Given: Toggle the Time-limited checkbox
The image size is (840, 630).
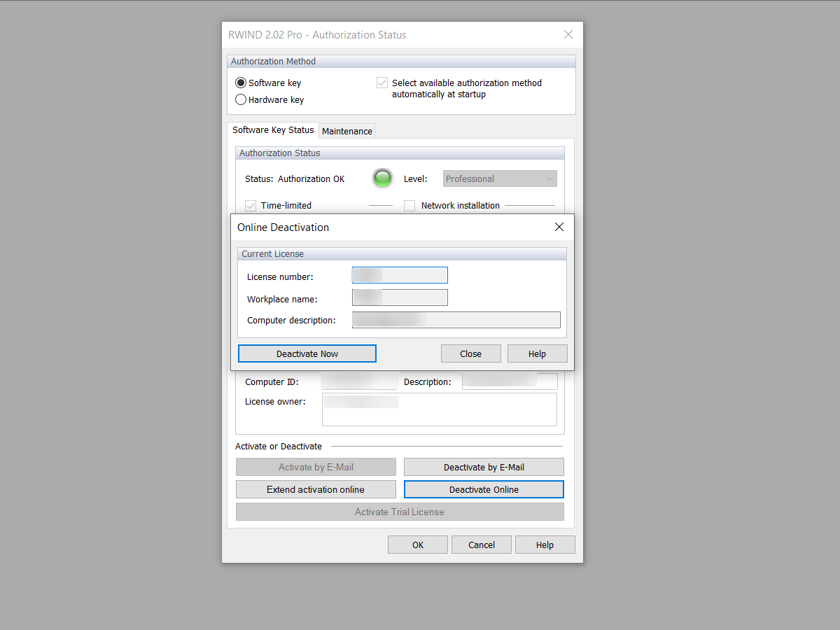Looking at the screenshot, I should tap(251, 206).
